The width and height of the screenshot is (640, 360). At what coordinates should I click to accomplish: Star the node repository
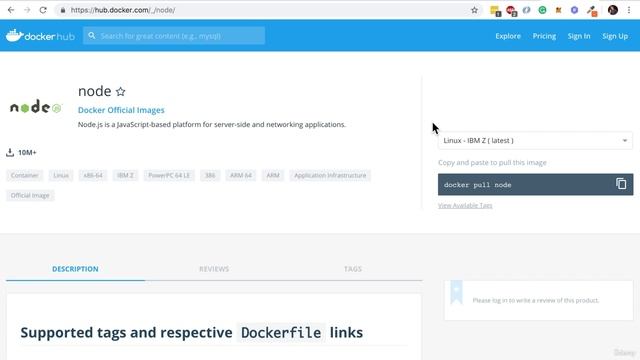click(x=120, y=91)
